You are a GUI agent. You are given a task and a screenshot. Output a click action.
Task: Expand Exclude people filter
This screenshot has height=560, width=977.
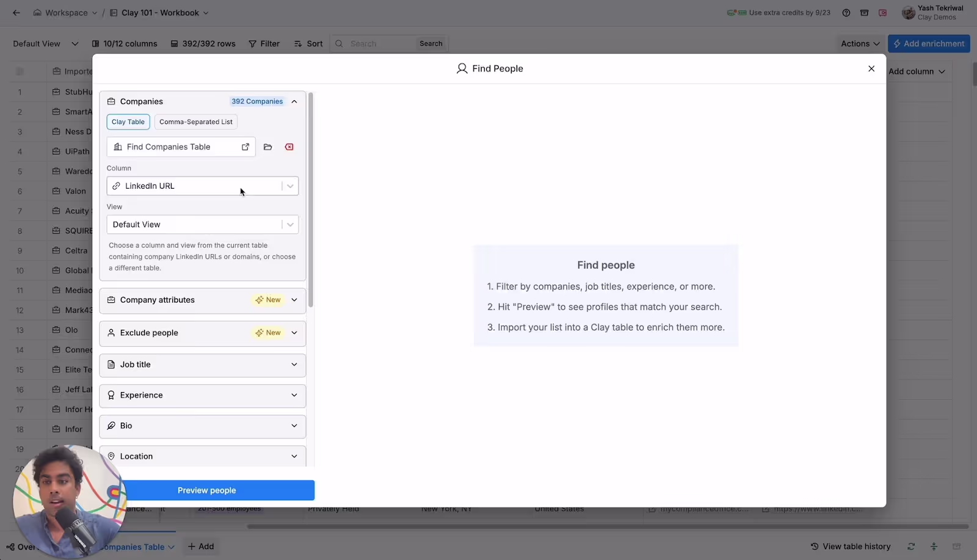click(x=203, y=333)
